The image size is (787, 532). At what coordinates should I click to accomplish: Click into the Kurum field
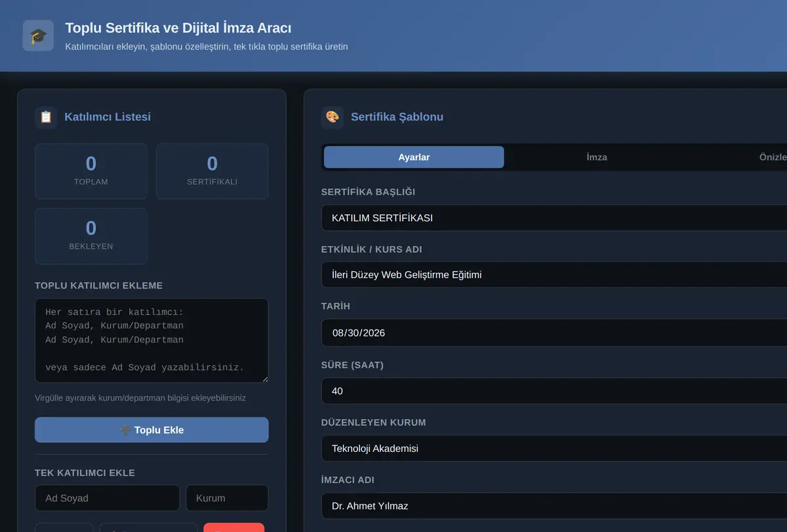(x=227, y=498)
